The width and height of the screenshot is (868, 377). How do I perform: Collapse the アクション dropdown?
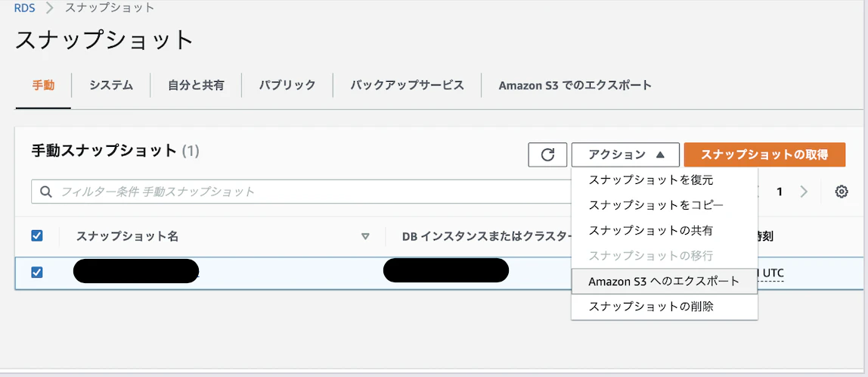pos(625,154)
